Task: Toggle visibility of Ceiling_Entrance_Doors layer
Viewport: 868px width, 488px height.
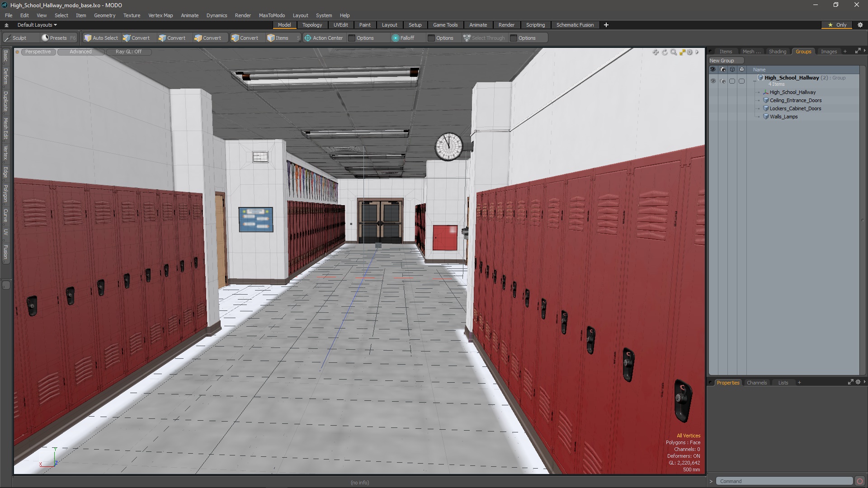Action: pos(712,100)
